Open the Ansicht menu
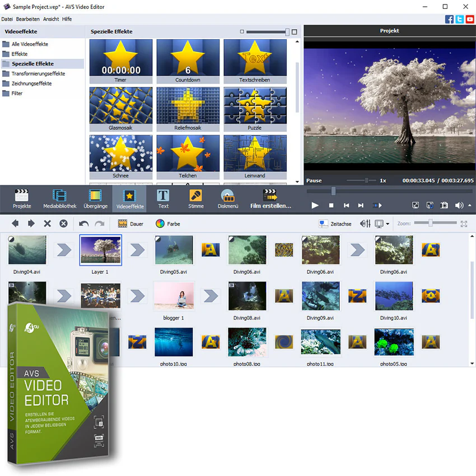Image resolution: width=476 pixels, height=476 pixels. [51, 19]
